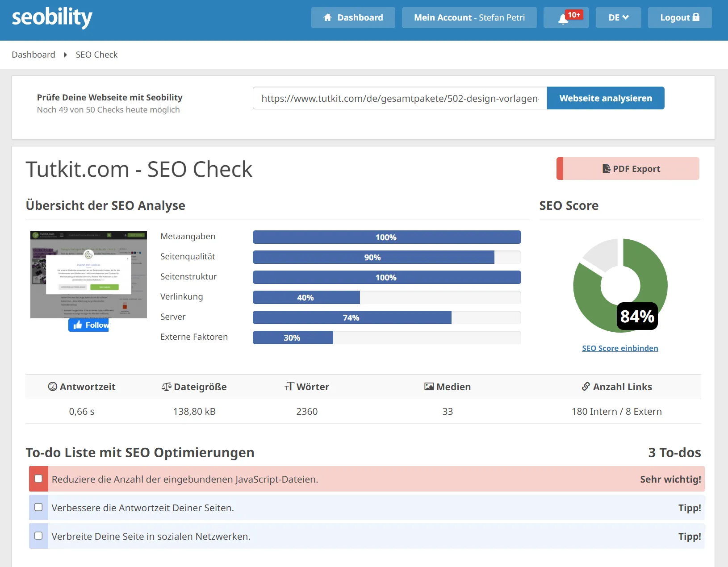728x567 pixels.
Task: Check the JavaScript-Dateien to-do checkbox
Action: click(39, 479)
